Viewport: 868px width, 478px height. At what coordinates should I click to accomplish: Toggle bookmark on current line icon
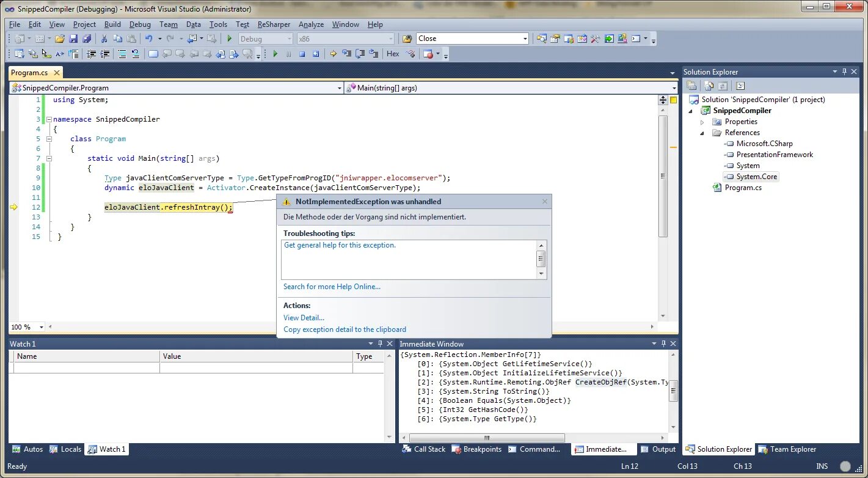(x=153, y=54)
